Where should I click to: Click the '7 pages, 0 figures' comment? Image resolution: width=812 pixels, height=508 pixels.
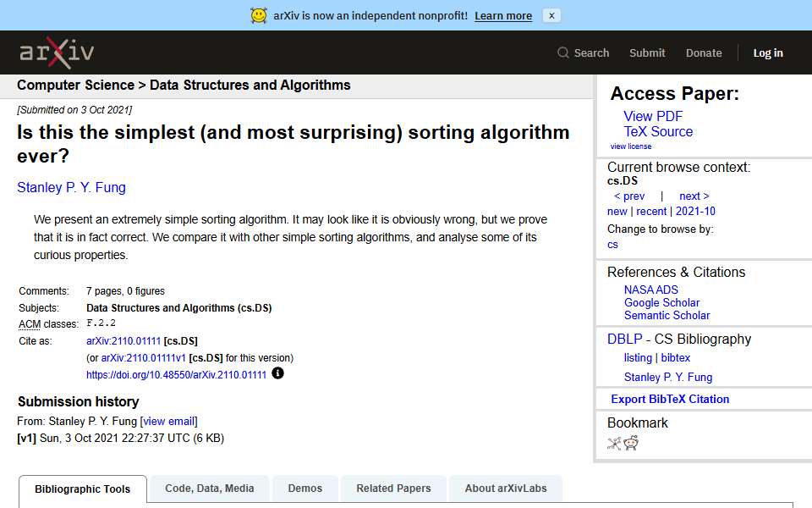tap(125, 291)
